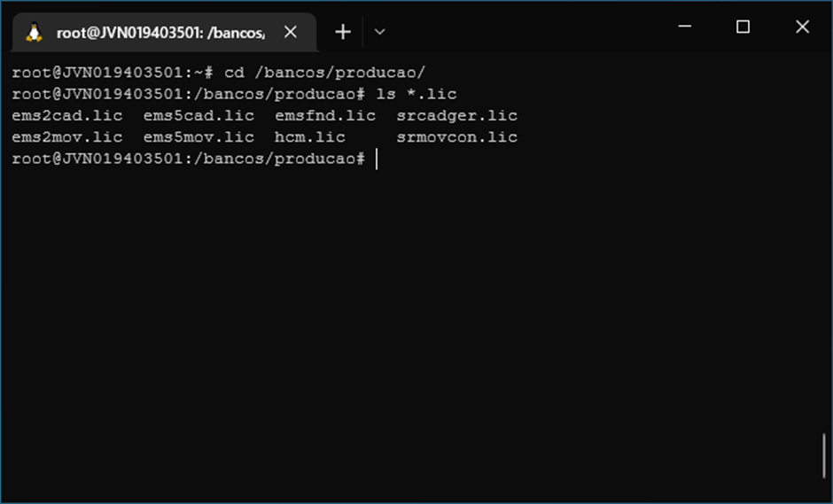Click the ems5mov.lic file name

[199, 137]
